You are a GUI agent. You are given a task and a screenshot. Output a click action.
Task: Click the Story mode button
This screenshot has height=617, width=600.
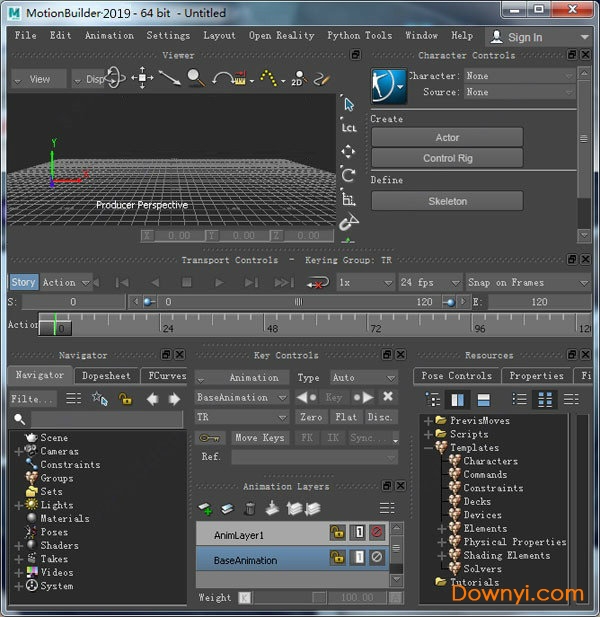(x=24, y=282)
